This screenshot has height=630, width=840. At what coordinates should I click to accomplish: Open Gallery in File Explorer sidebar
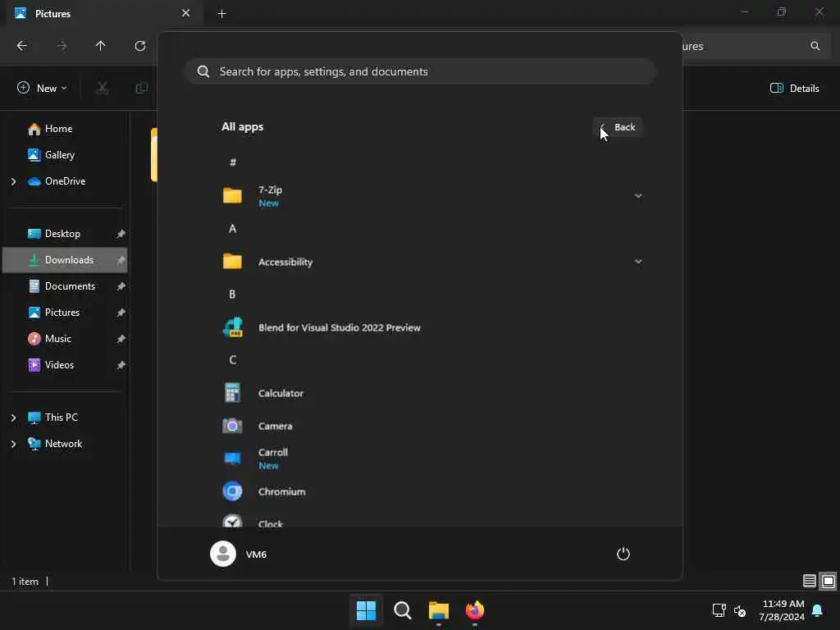click(x=59, y=155)
